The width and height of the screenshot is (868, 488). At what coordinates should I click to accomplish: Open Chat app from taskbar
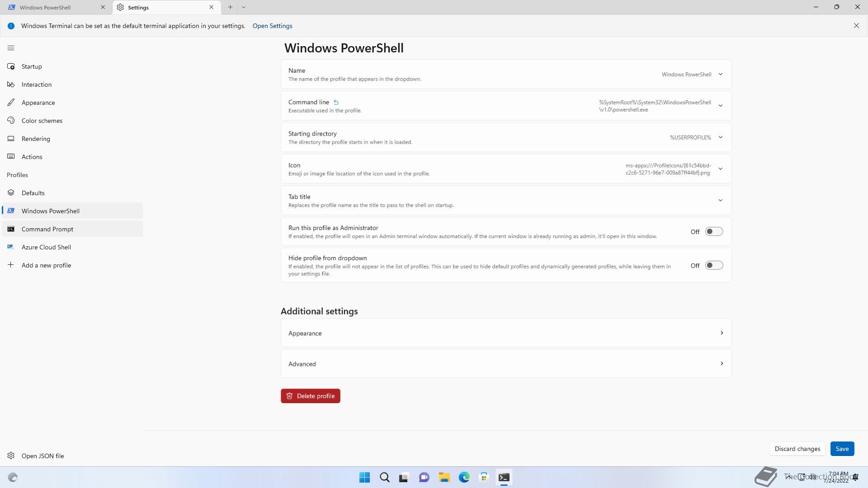[x=424, y=477]
